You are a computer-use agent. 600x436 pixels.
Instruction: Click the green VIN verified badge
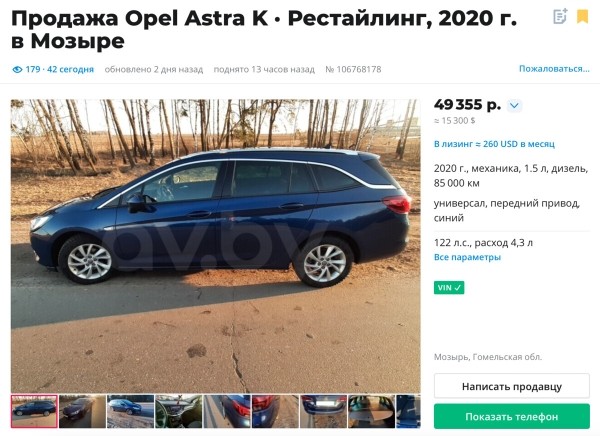click(x=449, y=288)
